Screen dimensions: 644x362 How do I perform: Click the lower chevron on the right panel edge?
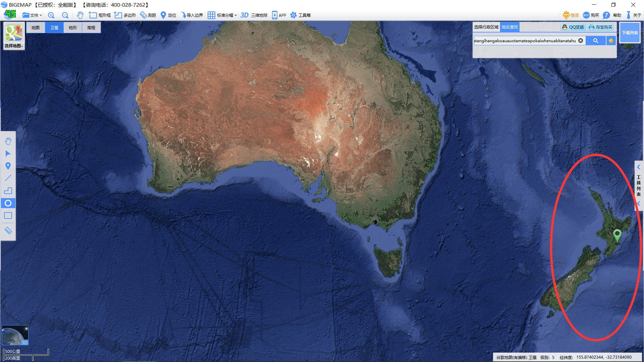(x=638, y=203)
